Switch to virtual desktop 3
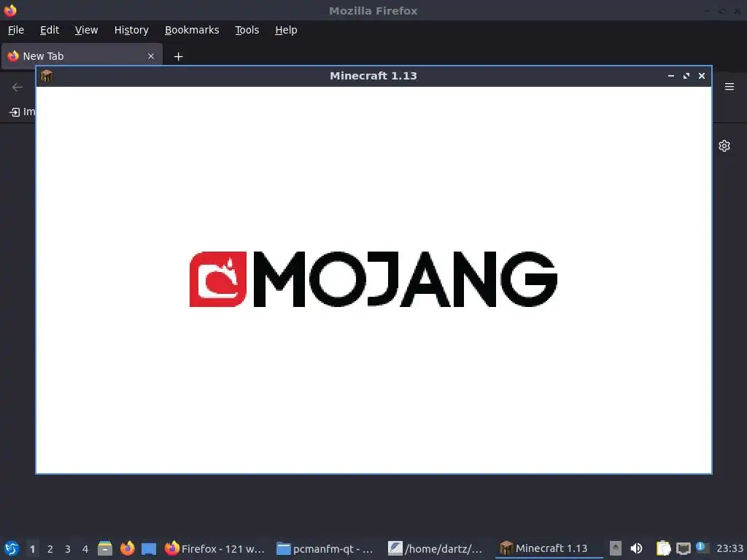The image size is (747, 560). point(68,549)
